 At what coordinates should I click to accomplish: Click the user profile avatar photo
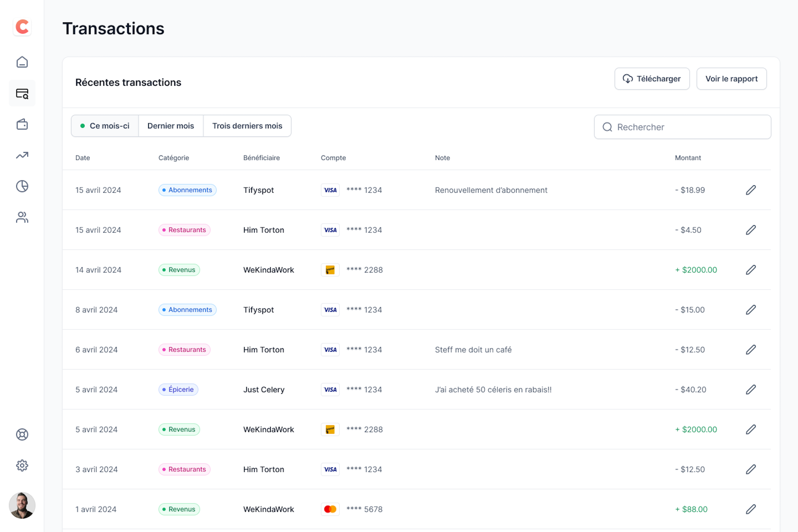click(x=22, y=506)
